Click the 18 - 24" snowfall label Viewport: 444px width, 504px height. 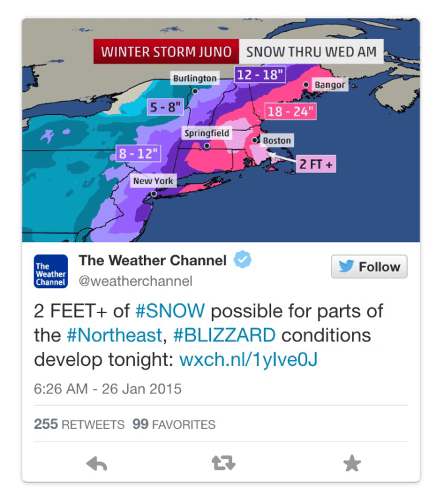[x=290, y=111]
